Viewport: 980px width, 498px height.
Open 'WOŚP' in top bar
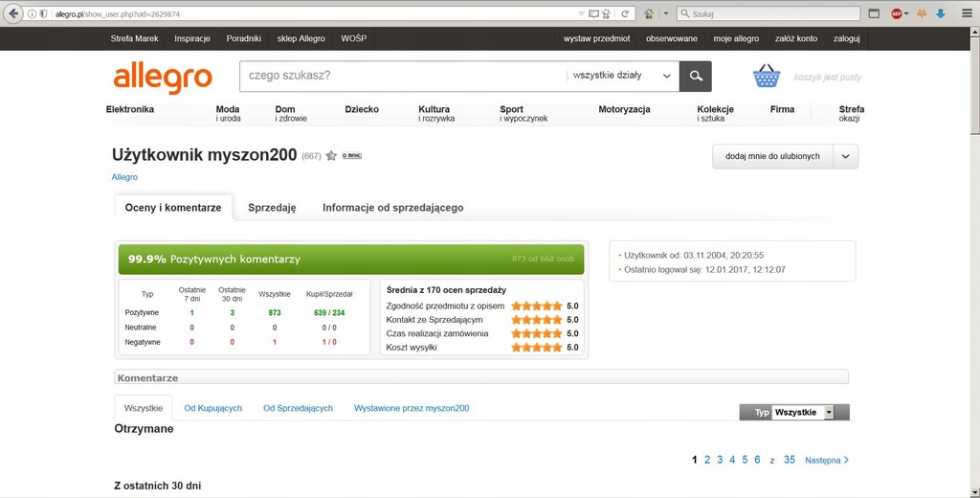tap(354, 38)
